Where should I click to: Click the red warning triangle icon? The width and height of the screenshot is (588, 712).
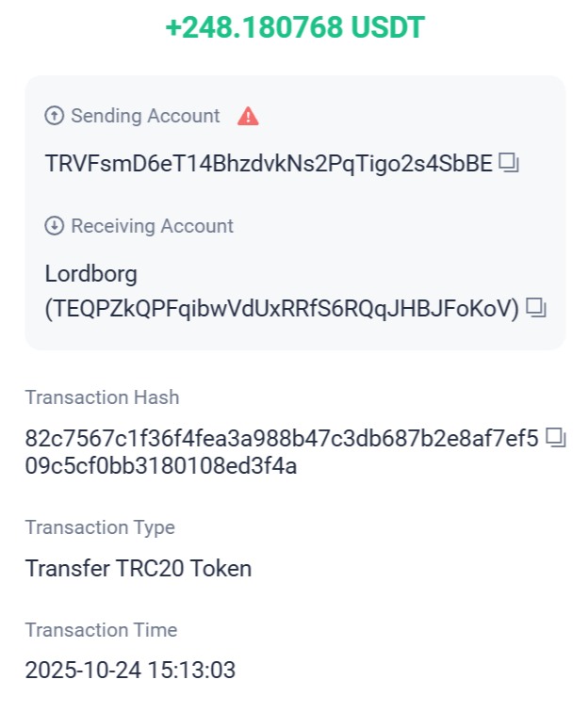coord(248,116)
